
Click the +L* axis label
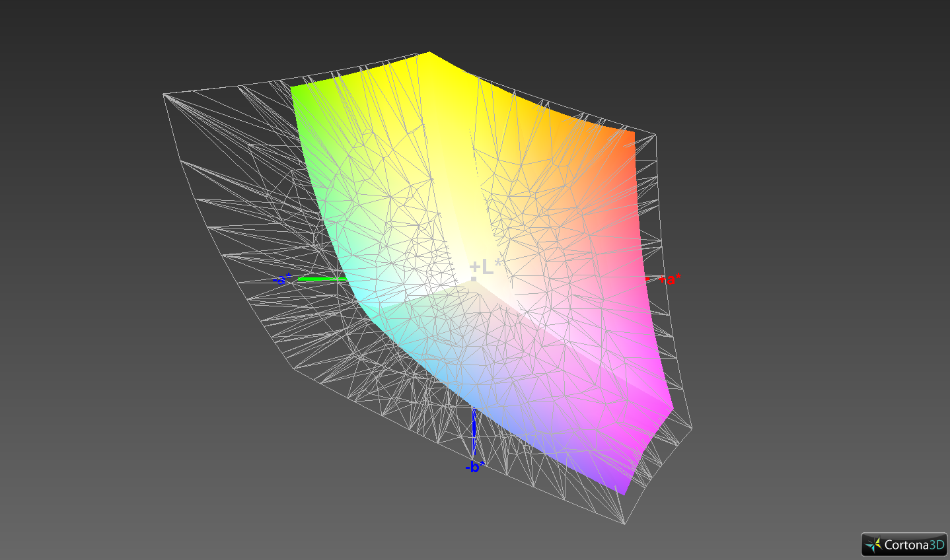(486, 267)
